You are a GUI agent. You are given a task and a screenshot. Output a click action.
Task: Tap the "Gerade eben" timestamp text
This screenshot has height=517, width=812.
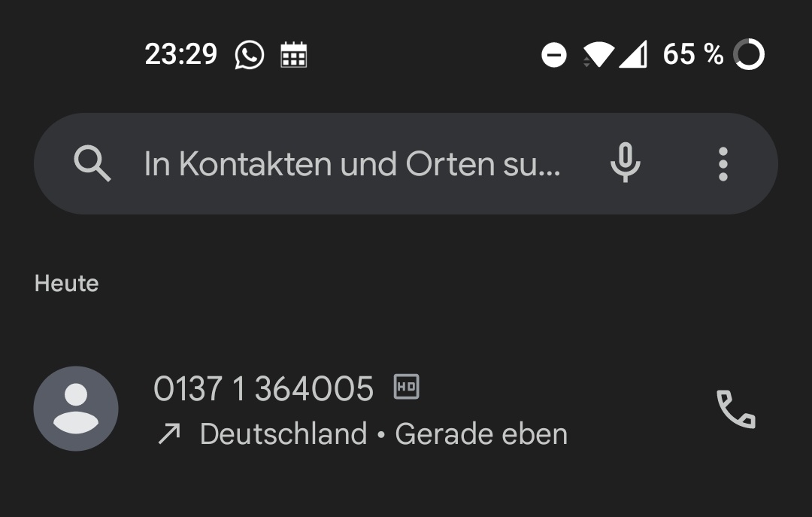click(481, 433)
